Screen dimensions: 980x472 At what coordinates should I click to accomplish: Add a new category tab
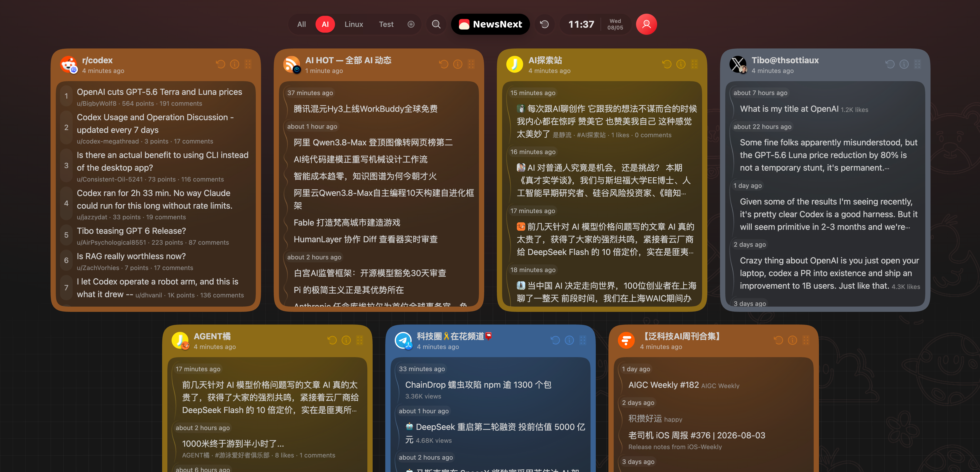pos(411,24)
